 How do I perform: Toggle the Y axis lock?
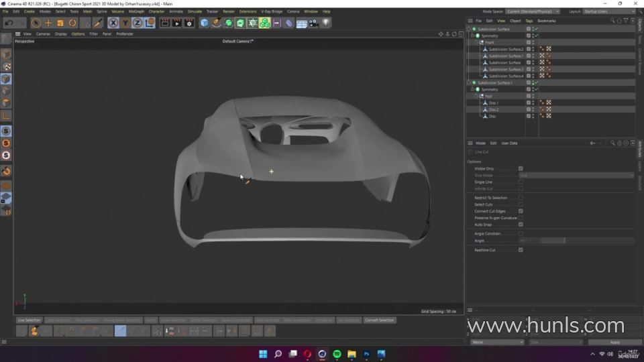click(x=125, y=23)
